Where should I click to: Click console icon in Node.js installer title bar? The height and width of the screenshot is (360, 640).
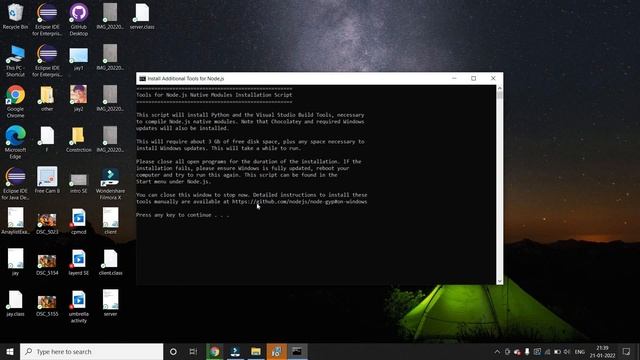click(142, 78)
